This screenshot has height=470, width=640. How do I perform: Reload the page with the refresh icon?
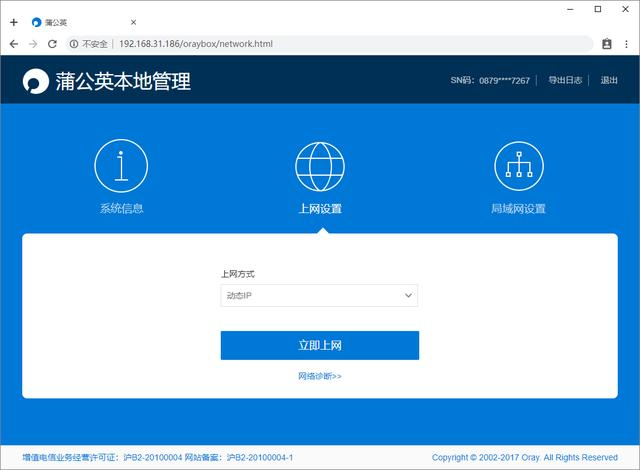(52, 44)
